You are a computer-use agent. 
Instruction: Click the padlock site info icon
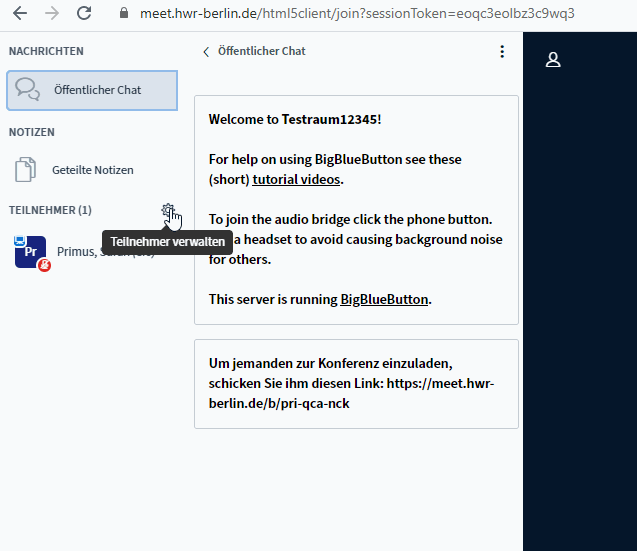124,14
